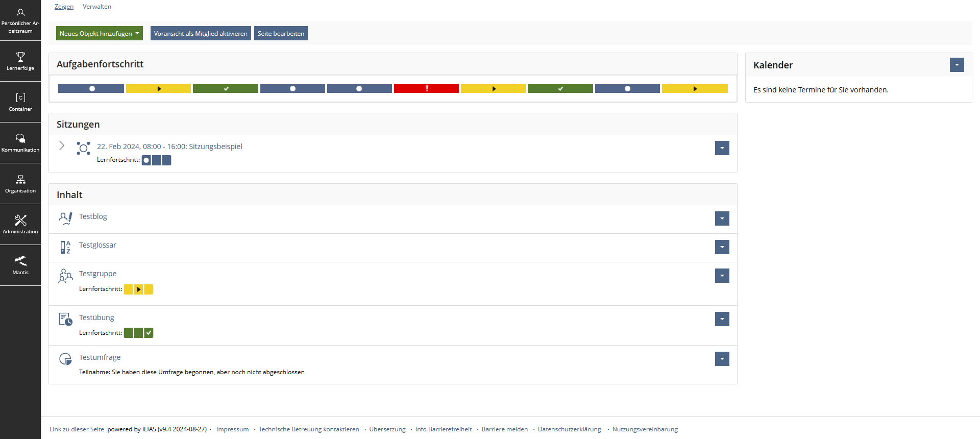980x439 pixels.
Task: Click the 'powered by ILIAS (v9.4 2024-08-27)' text
Action: (157, 429)
